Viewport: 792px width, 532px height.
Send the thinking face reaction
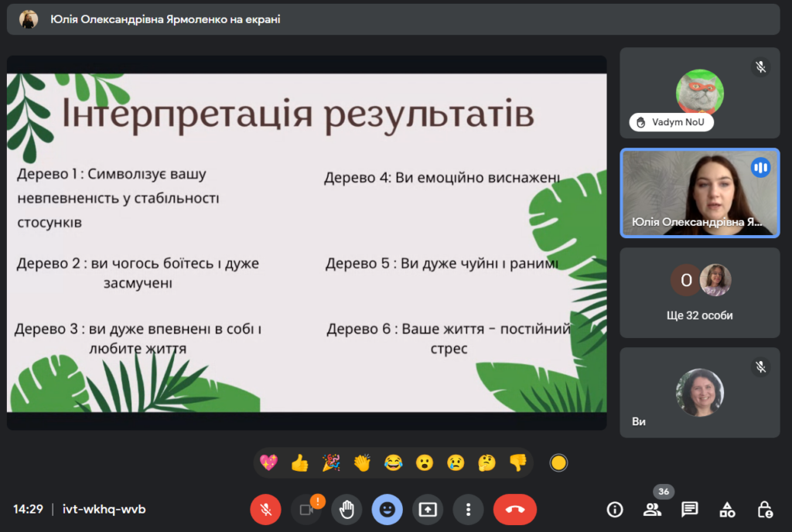point(487,462)
